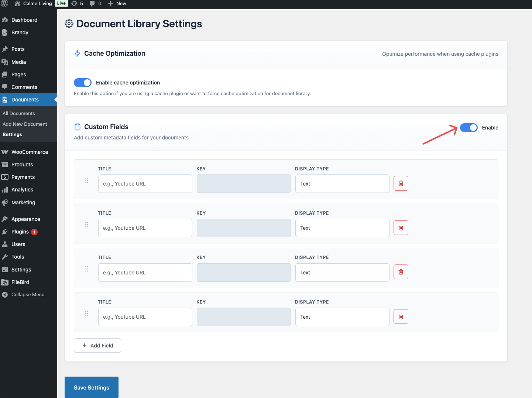This screenshot has width=532, height=398.
Task: Save the document library settings
Action: [x=92, y=387]
